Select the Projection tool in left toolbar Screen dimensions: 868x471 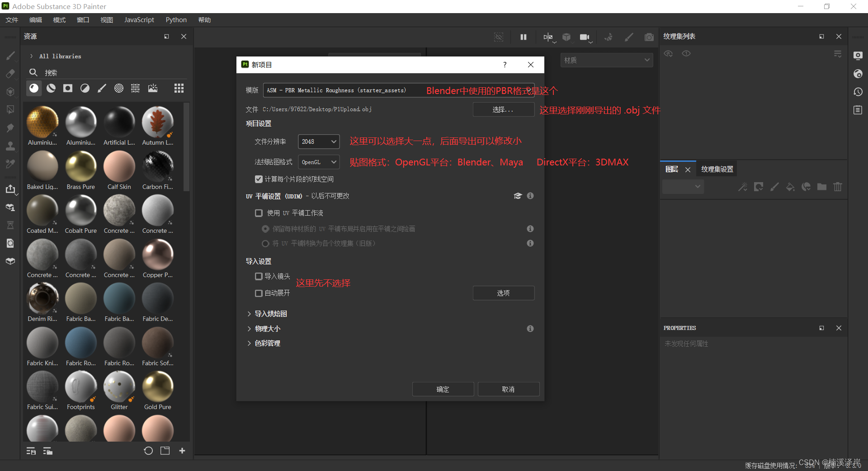(10, 92)
